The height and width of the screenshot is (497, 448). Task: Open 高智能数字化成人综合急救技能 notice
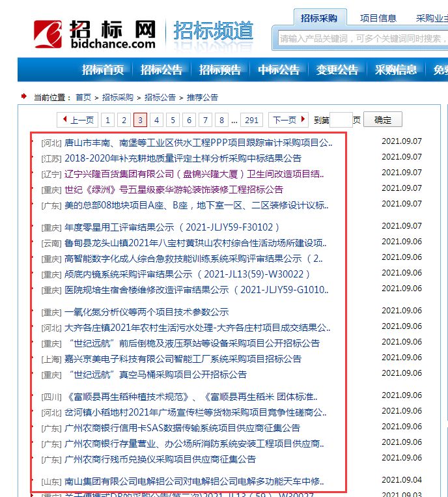193,259
